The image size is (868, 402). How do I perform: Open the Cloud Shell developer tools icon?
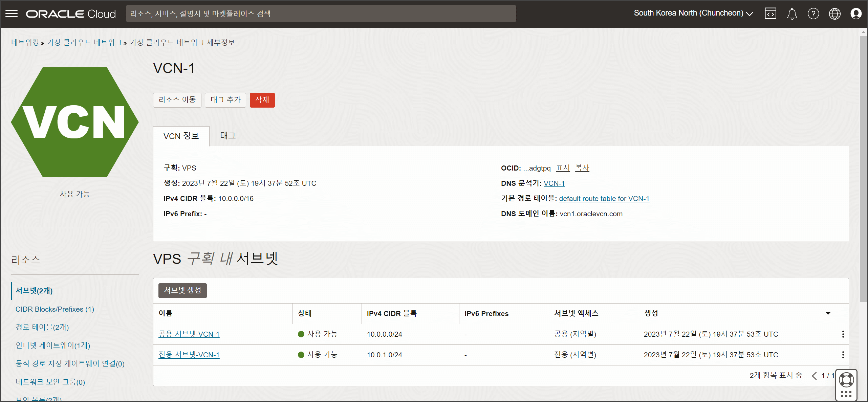coord(771,14)
